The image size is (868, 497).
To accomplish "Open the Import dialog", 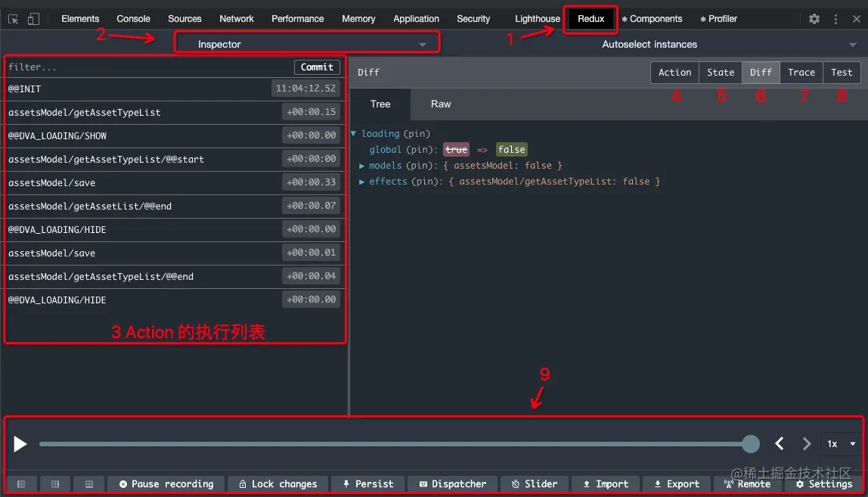I will 605,483.
